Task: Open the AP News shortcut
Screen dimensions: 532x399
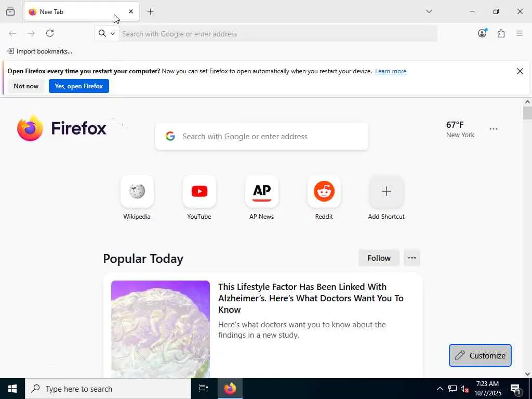Action: point(262,198)
